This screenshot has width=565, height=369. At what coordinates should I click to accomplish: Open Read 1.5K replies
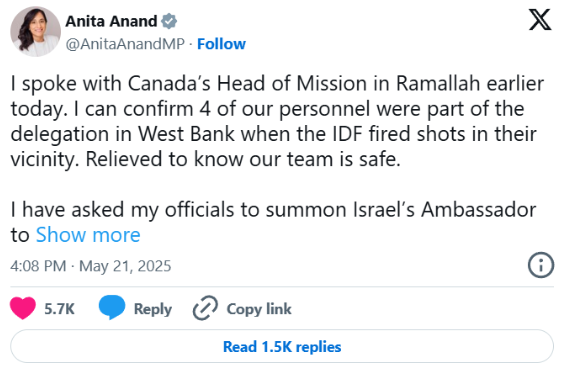tap(282, 346)
